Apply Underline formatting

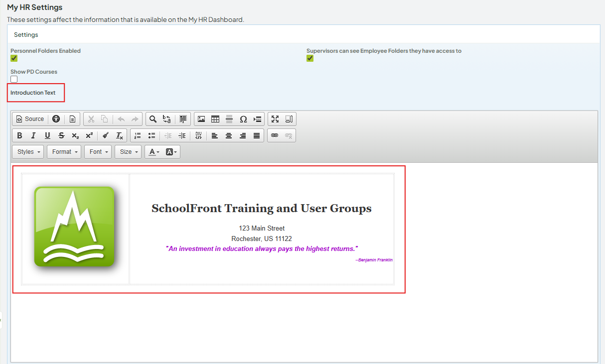47,135
